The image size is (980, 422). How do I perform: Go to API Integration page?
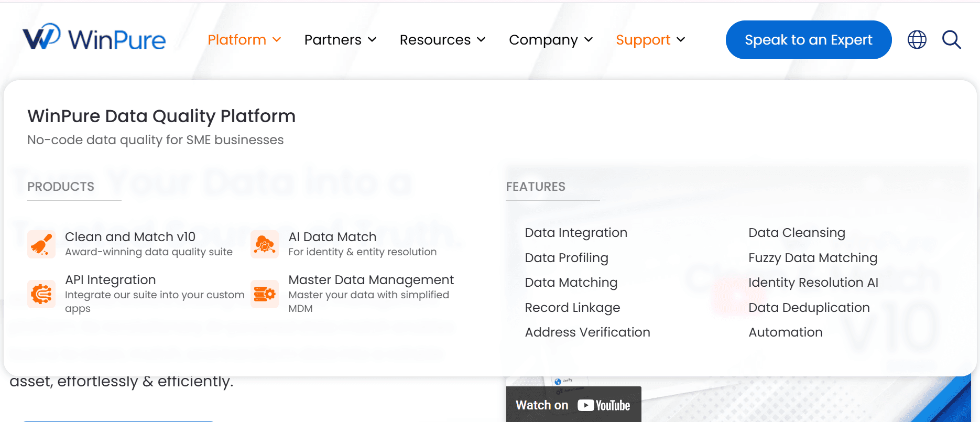point(111,280)
